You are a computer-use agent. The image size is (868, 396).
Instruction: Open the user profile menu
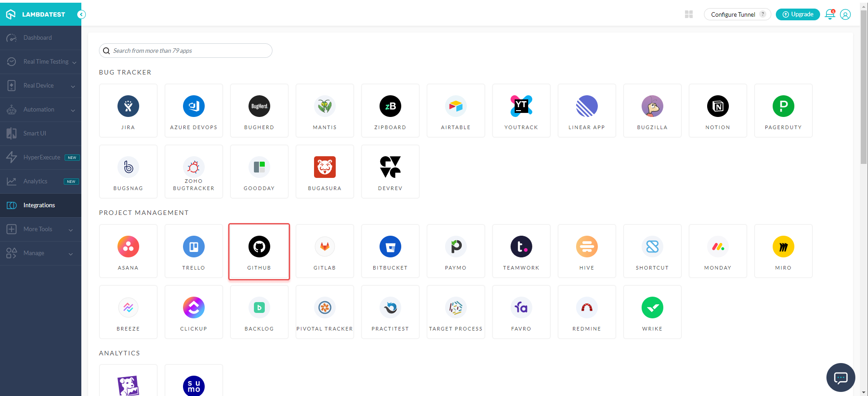tap(845, 14)
